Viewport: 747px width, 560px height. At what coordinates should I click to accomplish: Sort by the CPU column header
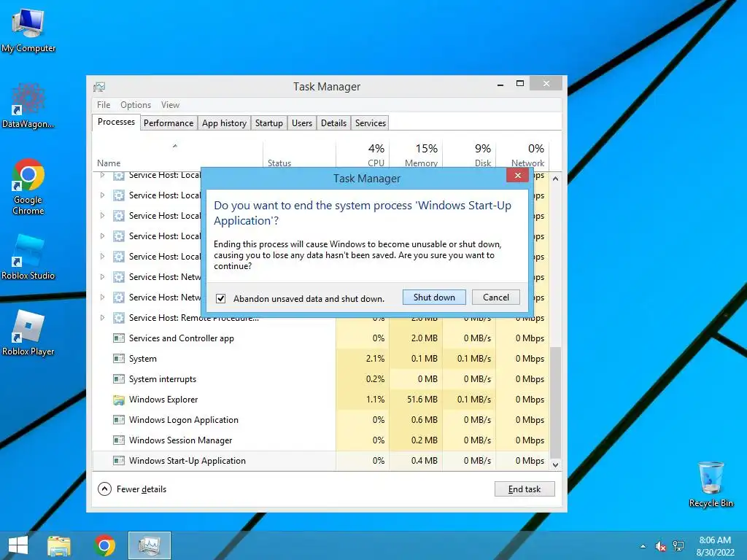pyautogui.click(x=363, y=155)
